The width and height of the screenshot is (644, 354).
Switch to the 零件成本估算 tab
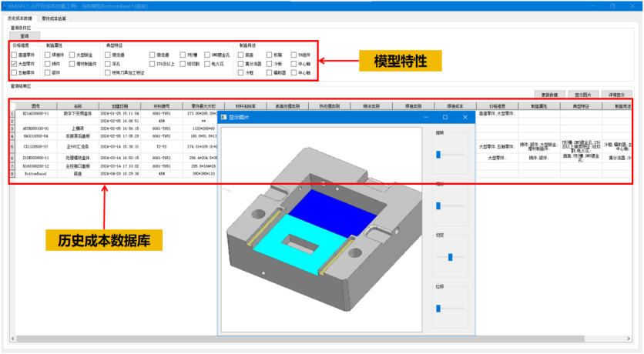[54, 17]
